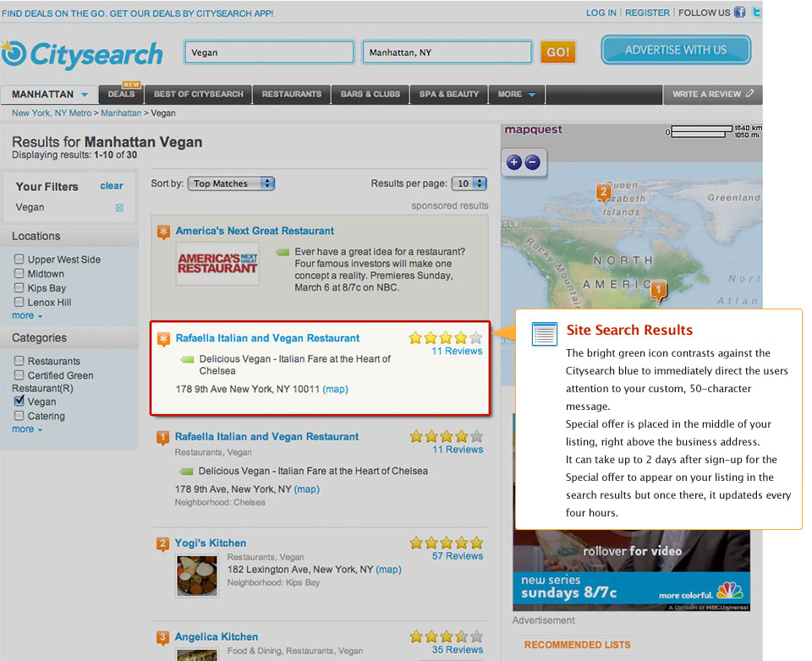
Task: Uncheck the Vegan category checkbox
Action: [19, 401]
